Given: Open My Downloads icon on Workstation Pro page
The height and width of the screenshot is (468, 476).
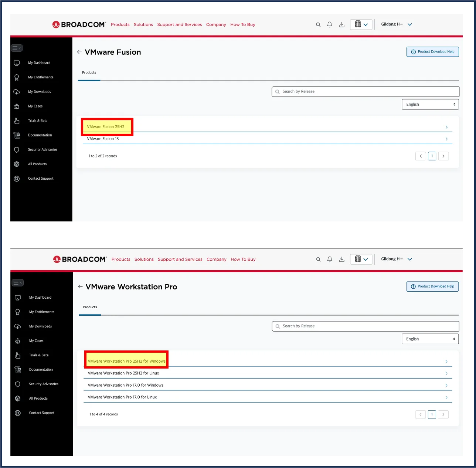Looking at the screenshot, I should 18,326.
